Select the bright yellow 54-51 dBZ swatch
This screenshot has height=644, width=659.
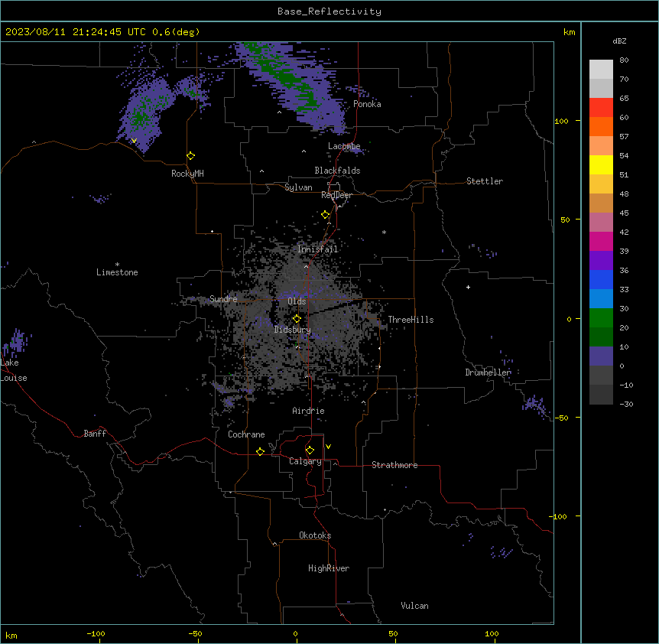601,164
